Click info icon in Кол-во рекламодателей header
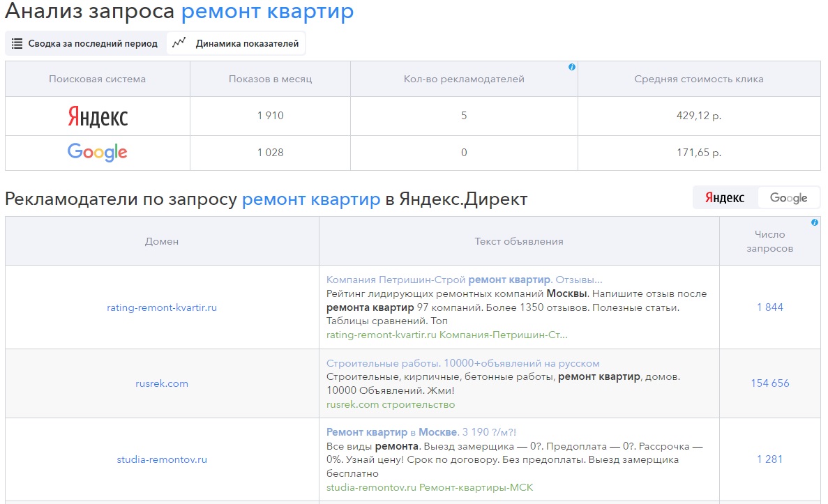828x504 pixels. (571, 67)
